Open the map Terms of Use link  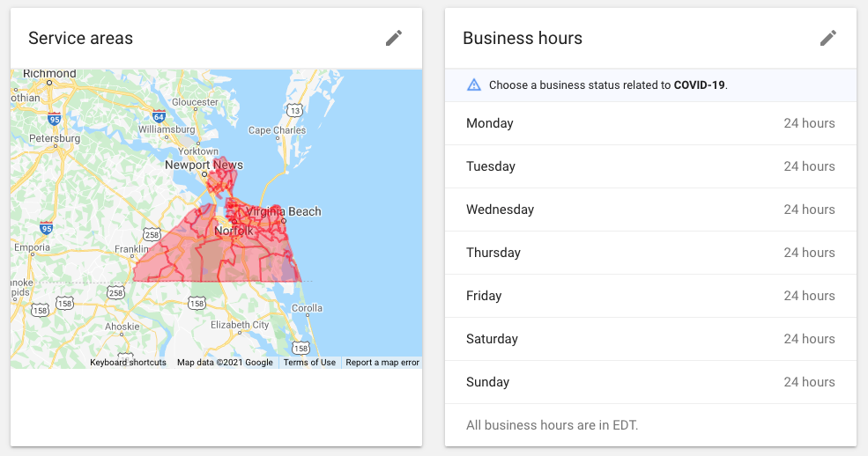(x=309, y=363)
